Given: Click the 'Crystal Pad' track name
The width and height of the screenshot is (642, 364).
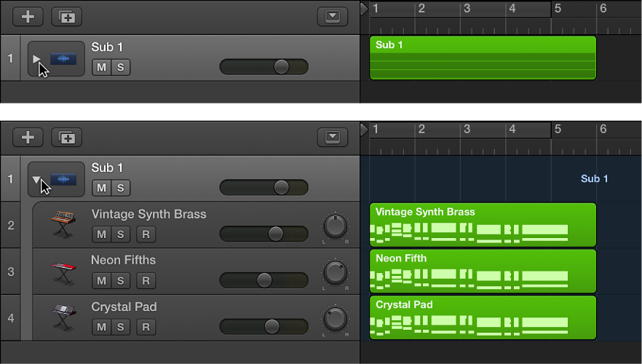Looking at the screenshot, I should click(x=124, y=306).
